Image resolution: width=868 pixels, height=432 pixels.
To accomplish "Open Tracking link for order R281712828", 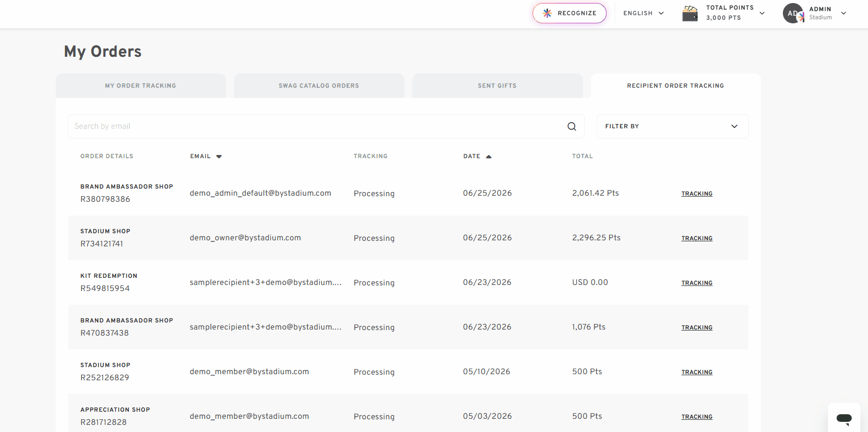I will pyautogui.click(x=697, y=417).
